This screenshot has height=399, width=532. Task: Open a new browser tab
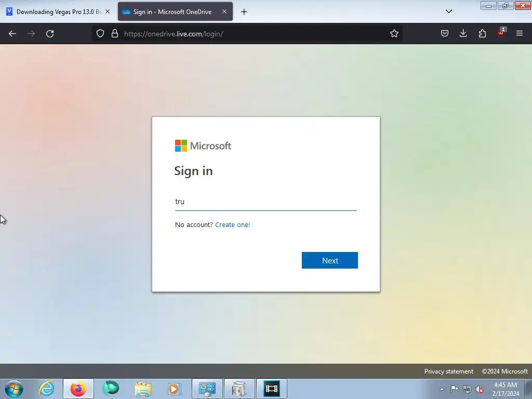tap(244, 12)
